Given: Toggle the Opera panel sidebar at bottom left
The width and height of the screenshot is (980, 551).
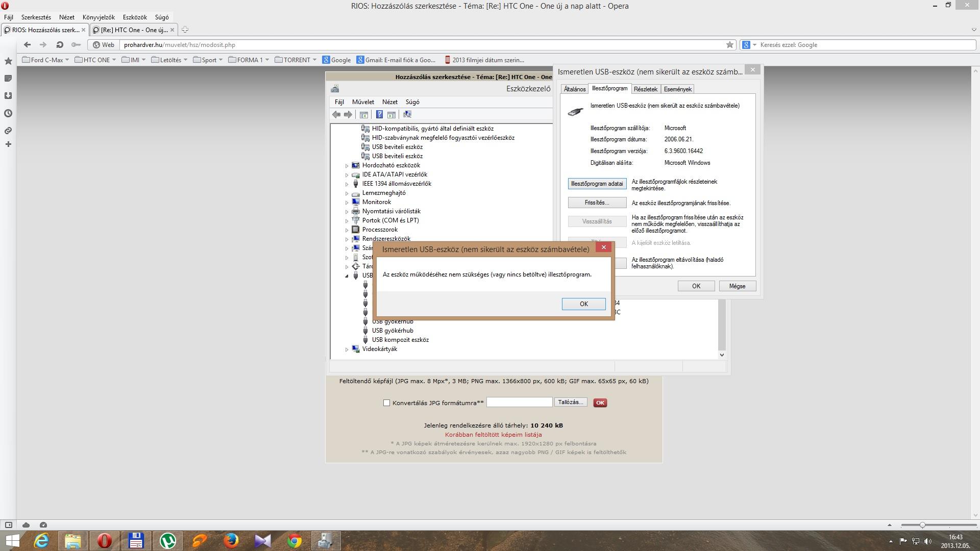Looking at the screenshot, I should [9, 525].
